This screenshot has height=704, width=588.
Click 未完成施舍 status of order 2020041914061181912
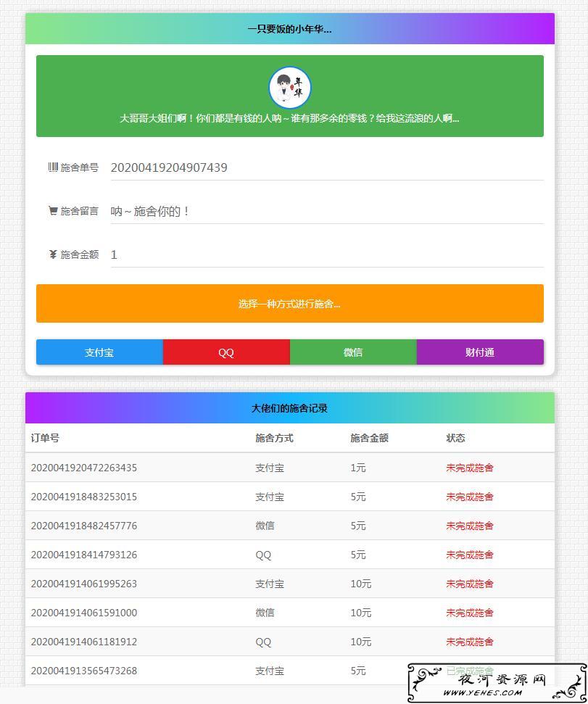(470, 642)
